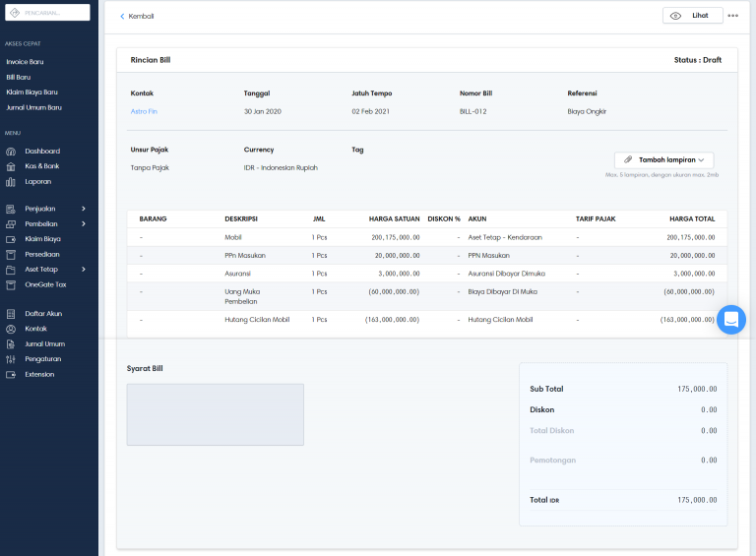Screen dimensions: 756x556
Task: Open OneGate Tax icon in sidebar
Action: pos(11,284)
